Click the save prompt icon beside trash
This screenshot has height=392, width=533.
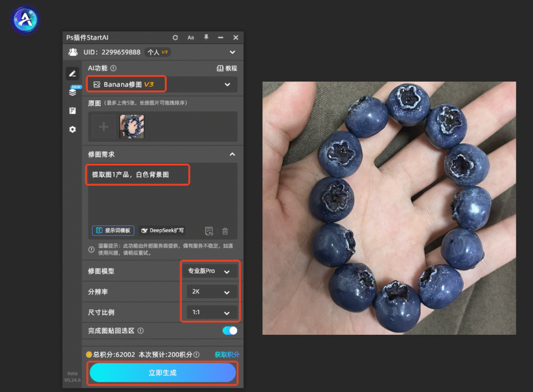pos(209,231)
